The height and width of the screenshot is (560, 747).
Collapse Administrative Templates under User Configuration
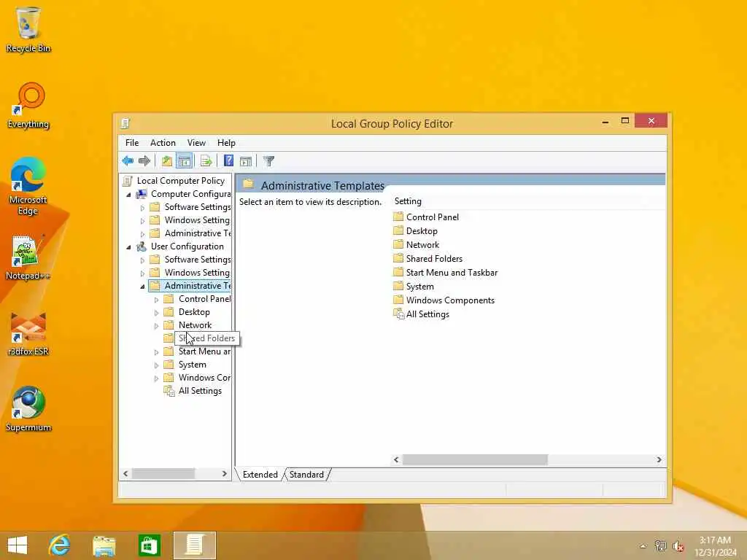[142, 286]
